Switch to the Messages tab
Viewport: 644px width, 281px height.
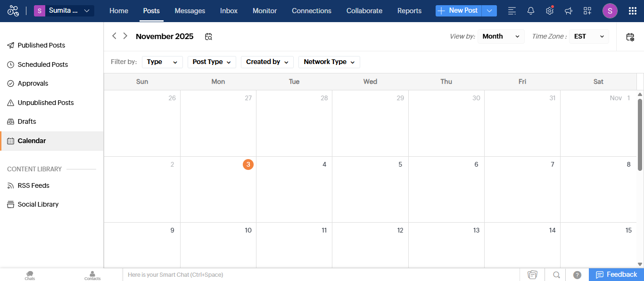(x=190, y=10)
